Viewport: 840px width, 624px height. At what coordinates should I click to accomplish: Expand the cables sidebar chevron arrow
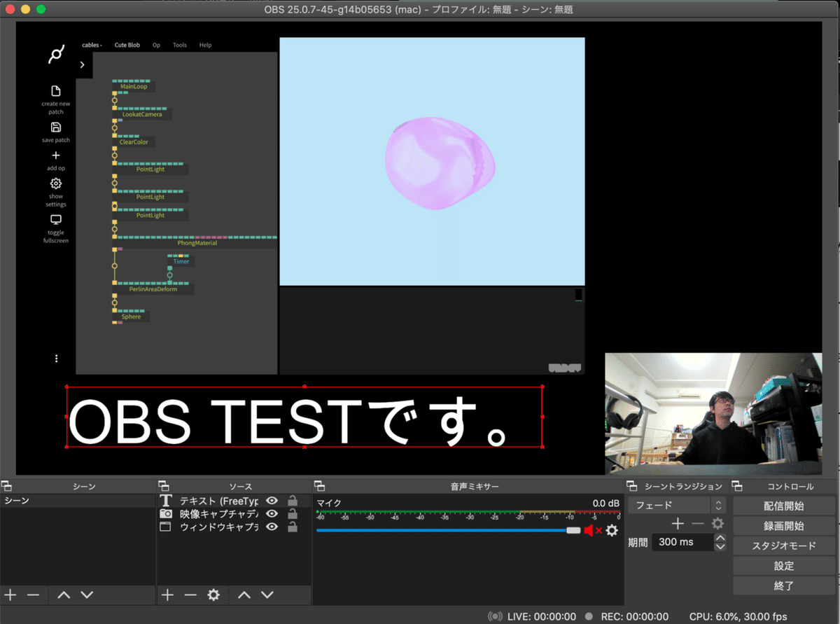(82, 64)
